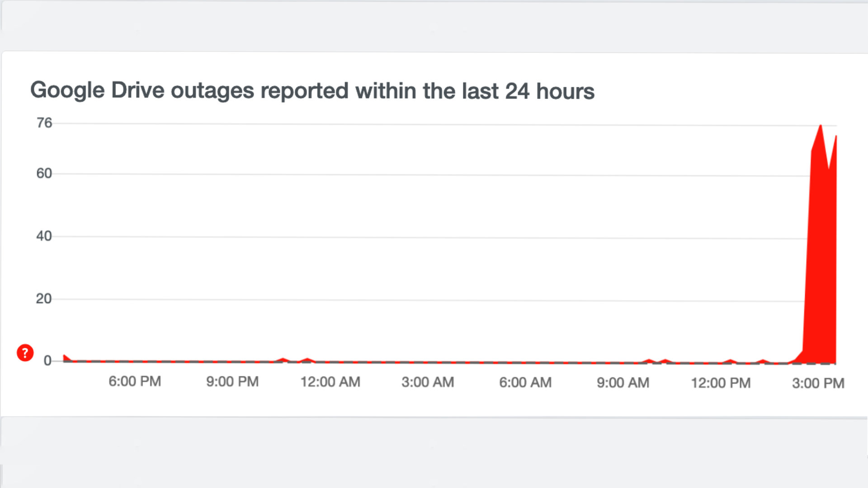Click the second peak at chart's right edge
The image size is (868, 488).
point(835,136)
